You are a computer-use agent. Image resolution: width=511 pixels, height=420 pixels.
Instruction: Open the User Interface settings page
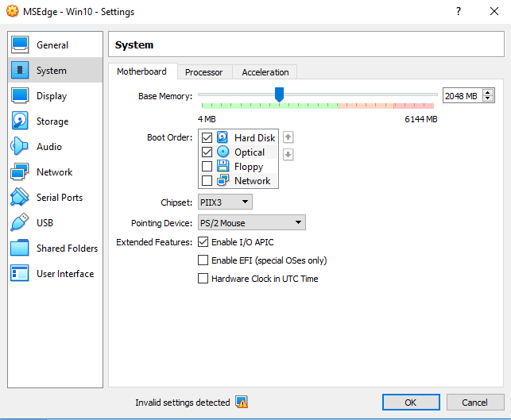(x=55, y=273)
